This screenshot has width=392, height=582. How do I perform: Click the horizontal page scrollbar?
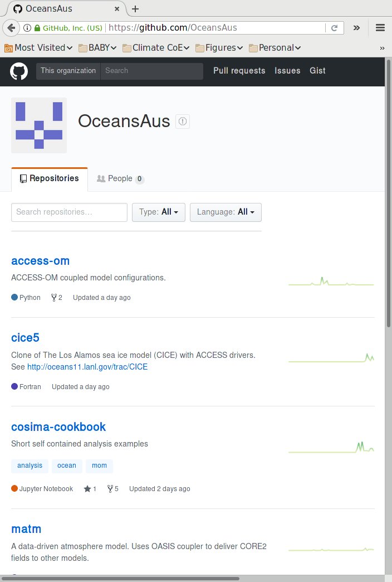click(120, 578)
